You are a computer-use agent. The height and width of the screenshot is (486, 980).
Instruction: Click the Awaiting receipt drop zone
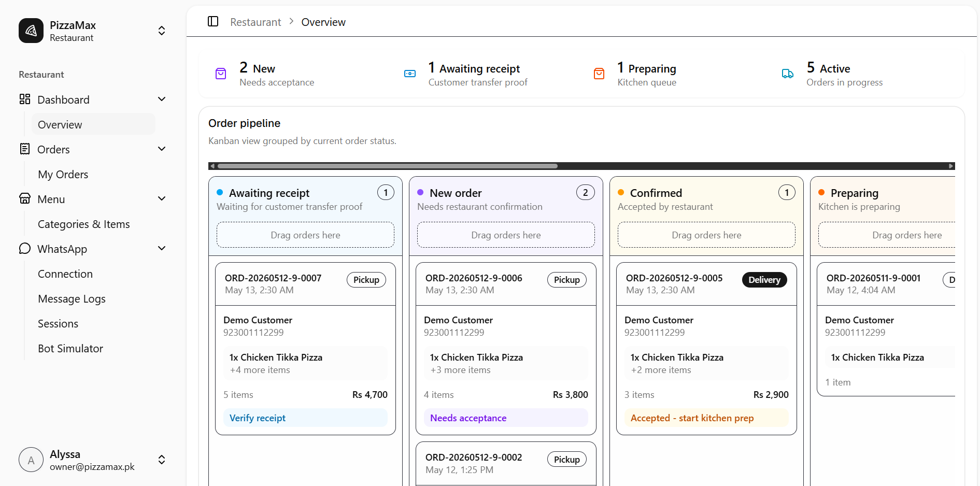click(305, 235)
